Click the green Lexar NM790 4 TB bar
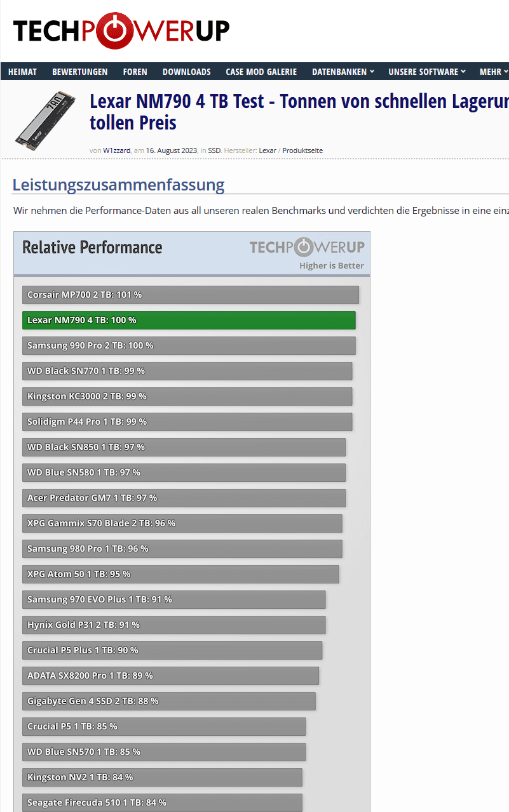 tap(189, 320)
